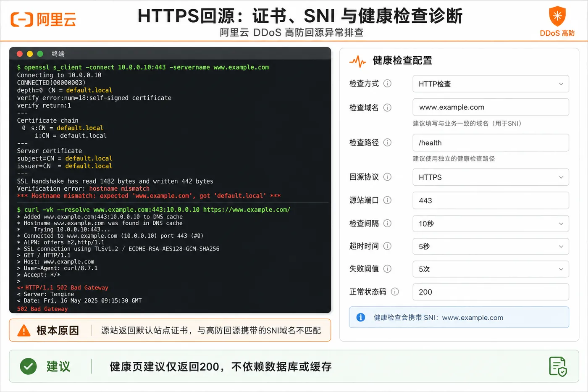The height and width of the screenshot is (392, 588).
Task: Open the 检查方式 HTTP检查 dropdown
Action: 491,84
